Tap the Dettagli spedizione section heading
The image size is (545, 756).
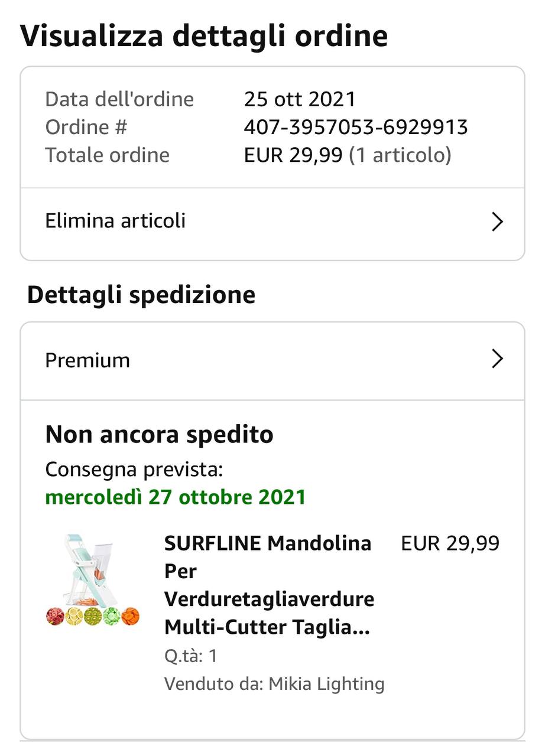pos(141,295)
